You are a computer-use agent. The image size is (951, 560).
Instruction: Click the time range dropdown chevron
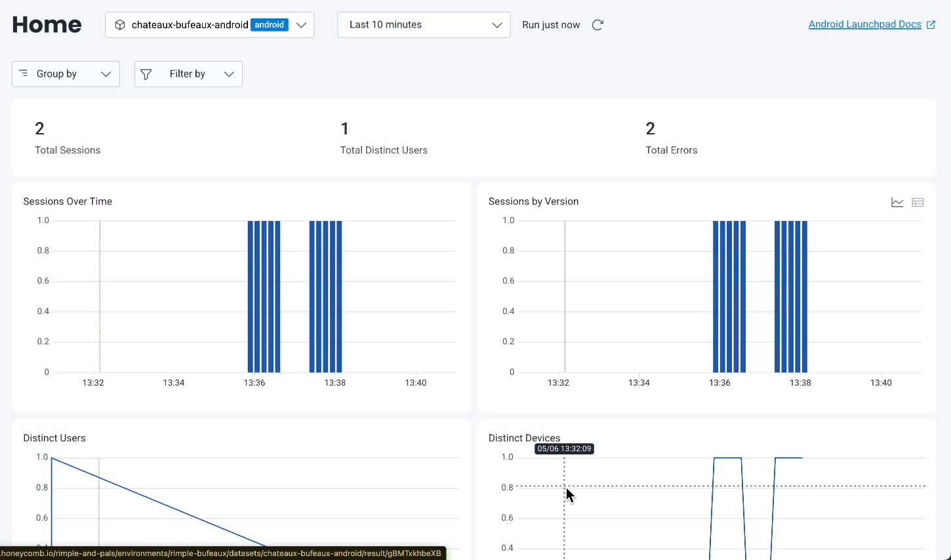click(x=497, y=25)
